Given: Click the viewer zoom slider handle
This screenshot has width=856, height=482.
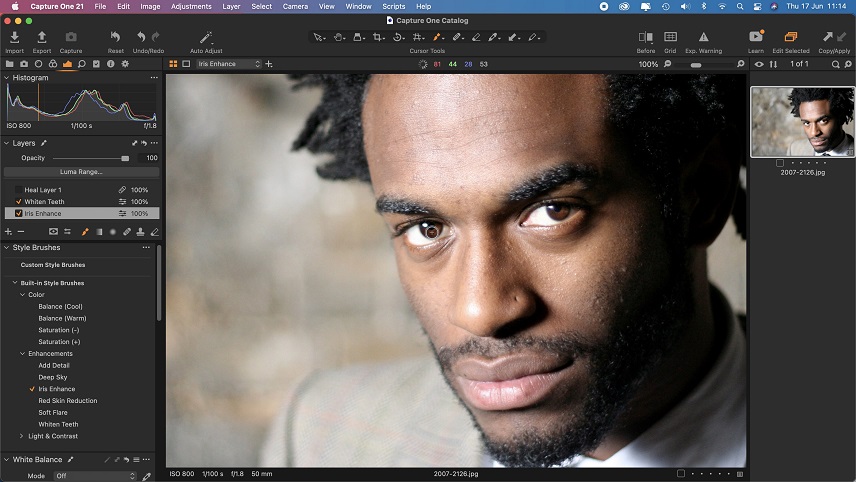Looking at the screenshot, I should 696,65.
